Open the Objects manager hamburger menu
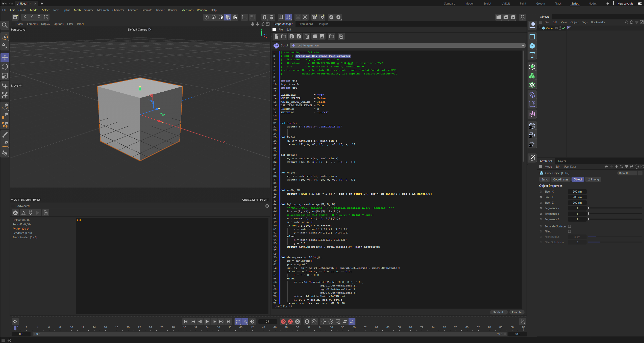Image resolution: width=644 pixels, height=343 pixels. tap(540, 22)
